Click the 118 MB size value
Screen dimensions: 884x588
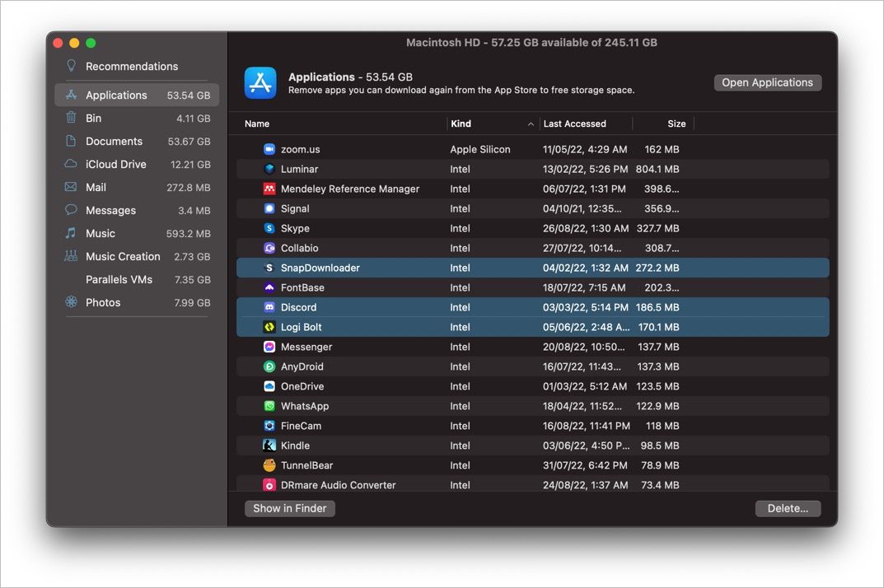coord(662,426)
